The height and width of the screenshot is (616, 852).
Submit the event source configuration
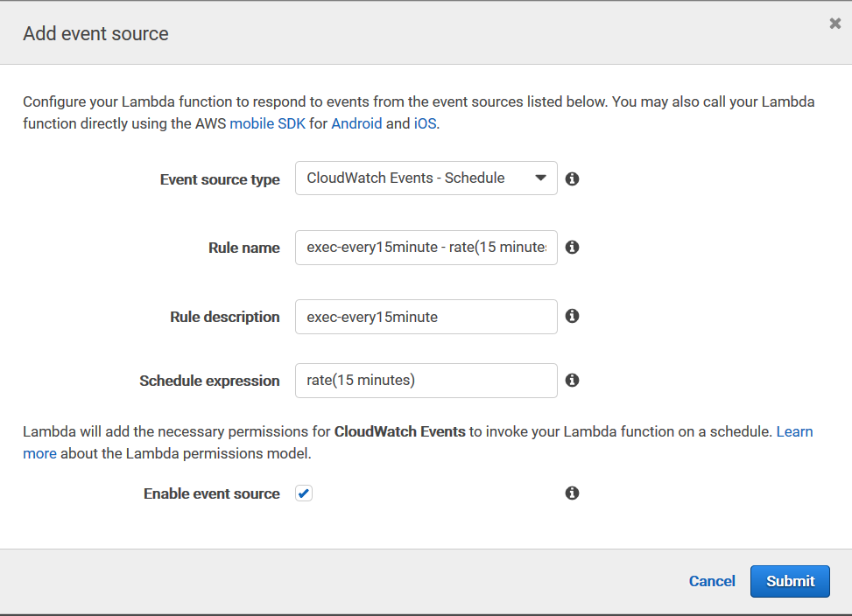790,581
